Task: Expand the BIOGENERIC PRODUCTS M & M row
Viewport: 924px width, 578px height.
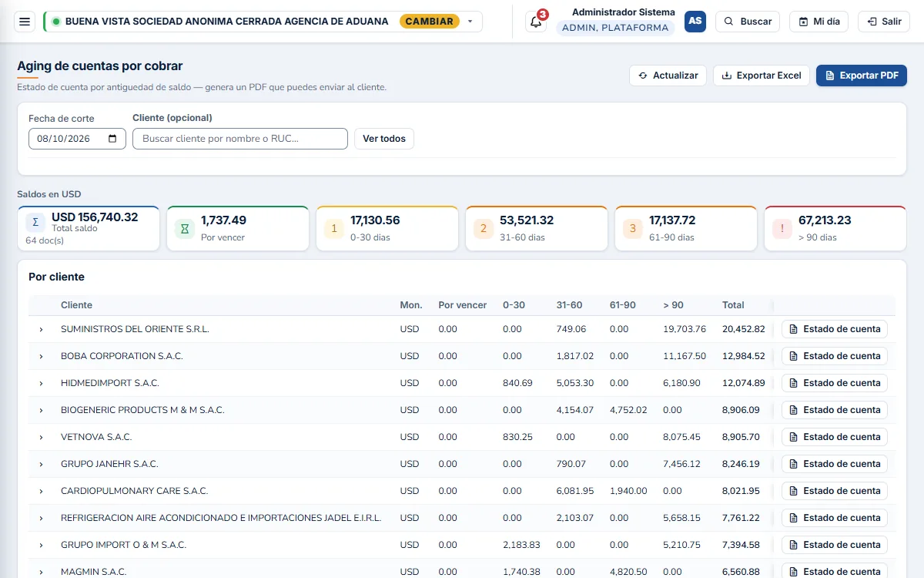Action: click(41, 410)
